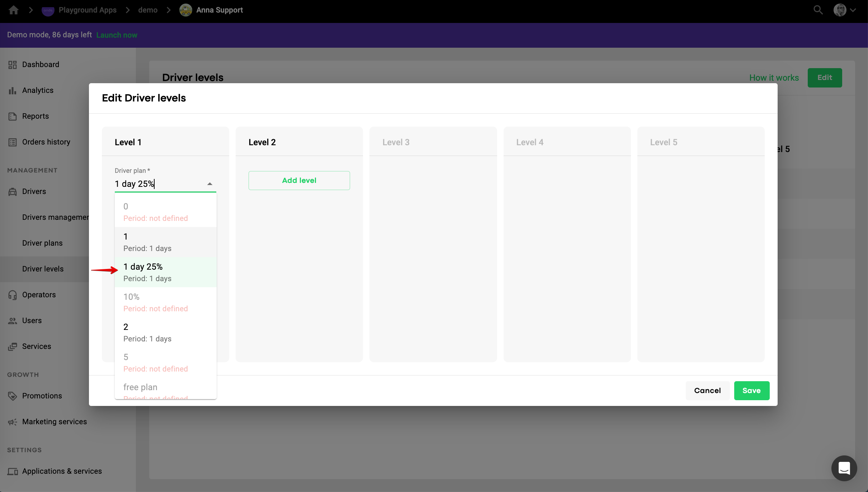Click the home icon in breadcrumb
This screenshot has height=492, width=868.
(x=14, y=10)
